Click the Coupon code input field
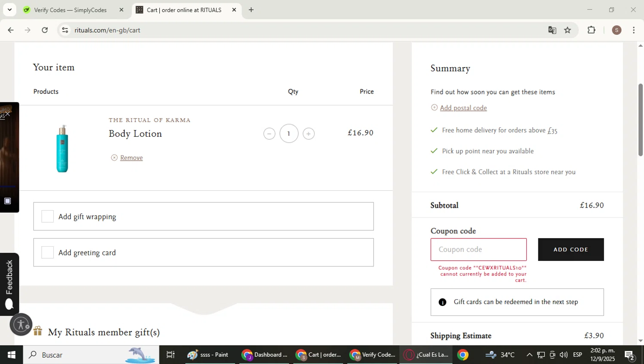This screenshot has width=644, height=364. coord(479,250)
